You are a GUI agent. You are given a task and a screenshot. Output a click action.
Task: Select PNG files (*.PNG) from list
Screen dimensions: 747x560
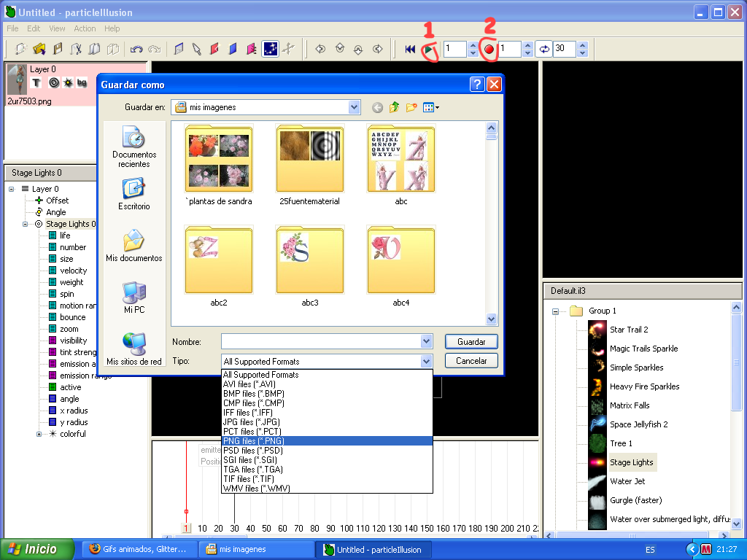click(x=328, y=441)
